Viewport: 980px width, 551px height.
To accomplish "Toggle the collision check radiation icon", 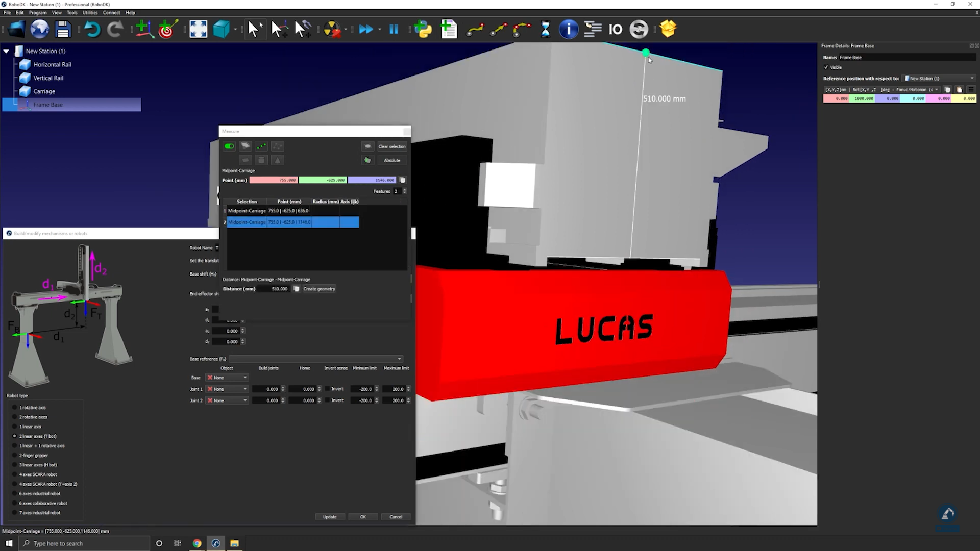I will point(332,30).
